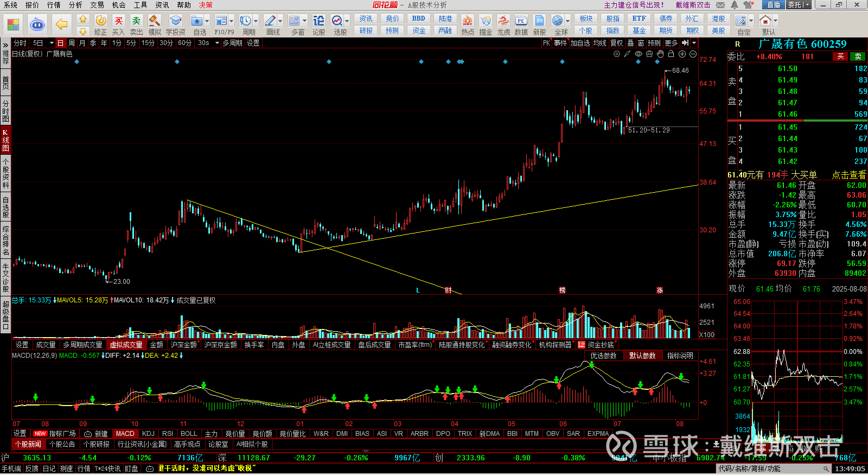
Task: Expand the 自定 dropdown arrow
Action: click(751, 21)
